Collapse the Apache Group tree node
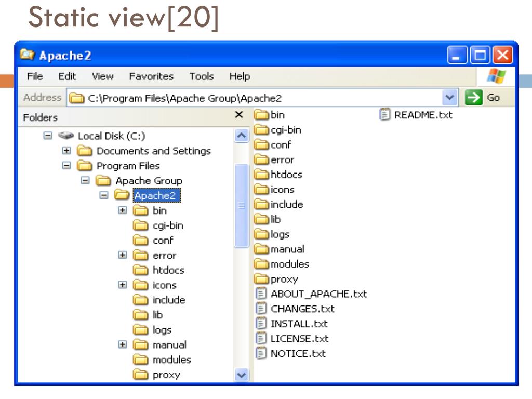Screen dimensions: 532x399 pyautogui.click(x=85, y=180)
